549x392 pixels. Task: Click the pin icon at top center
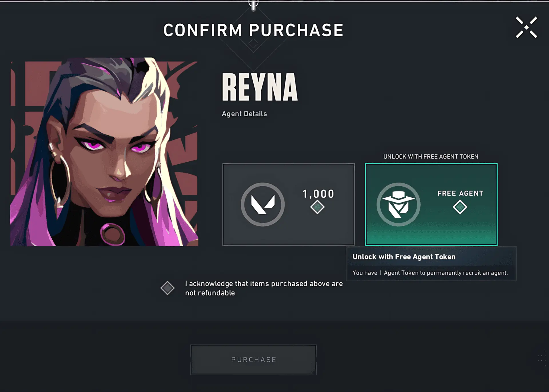pos(253,5)
